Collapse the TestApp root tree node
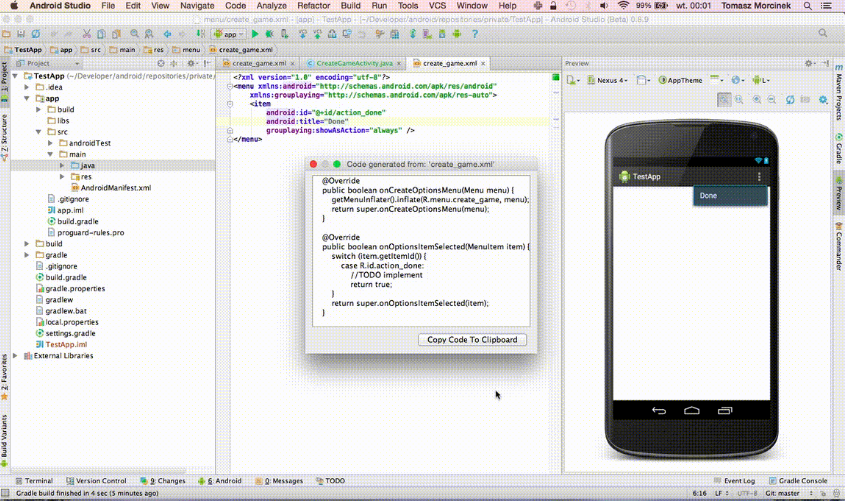 point(15,76)
